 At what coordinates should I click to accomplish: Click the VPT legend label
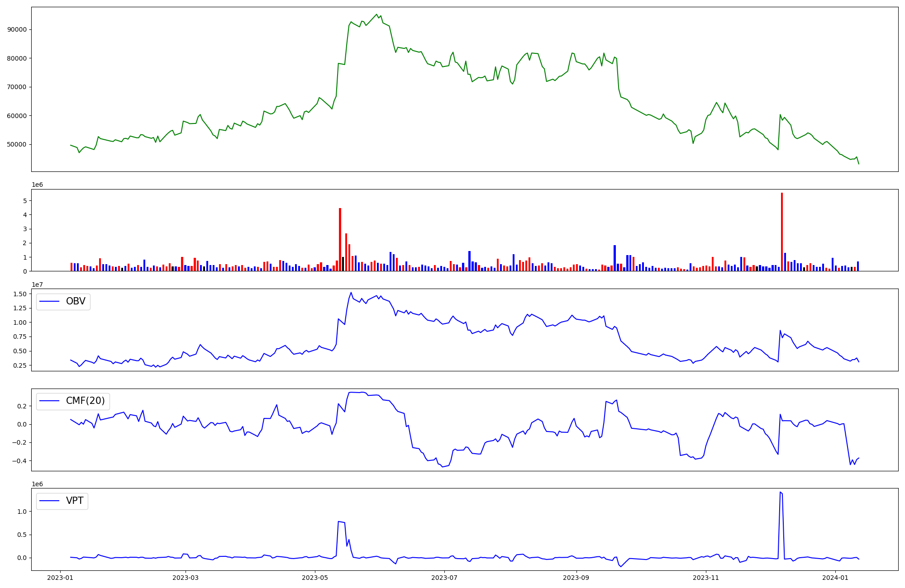pos(75,501)
